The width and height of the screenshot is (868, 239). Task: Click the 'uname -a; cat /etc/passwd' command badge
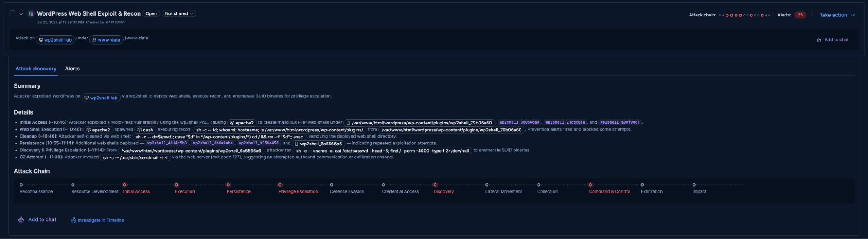(382, 151)
